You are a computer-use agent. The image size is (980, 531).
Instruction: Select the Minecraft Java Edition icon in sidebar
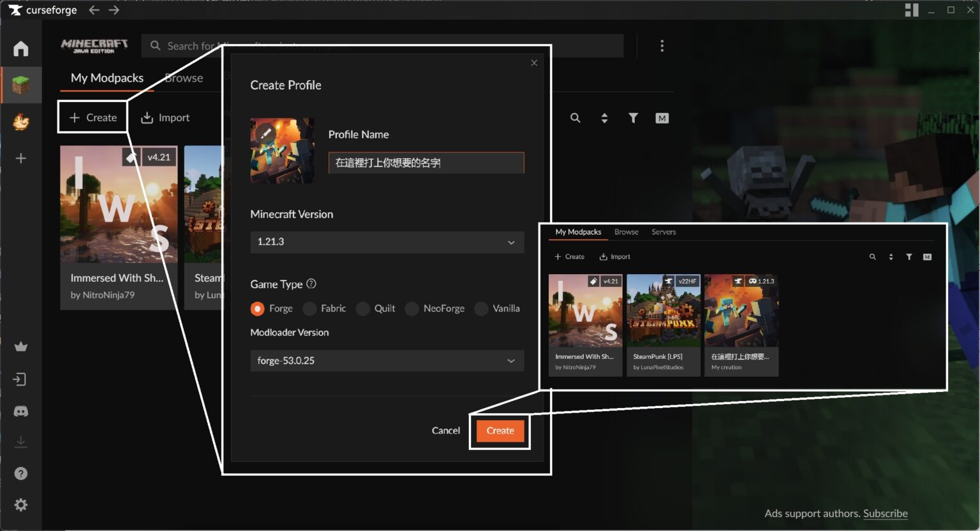click(x=21, y=85)
